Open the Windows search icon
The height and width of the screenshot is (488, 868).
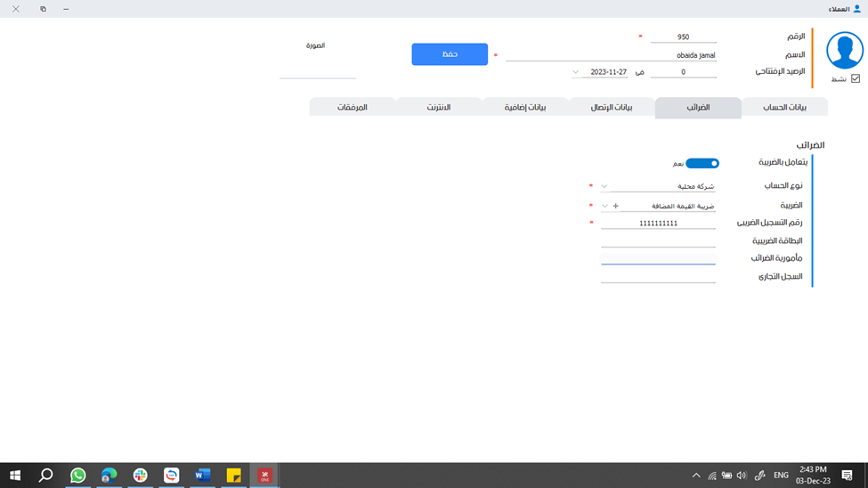46,476
